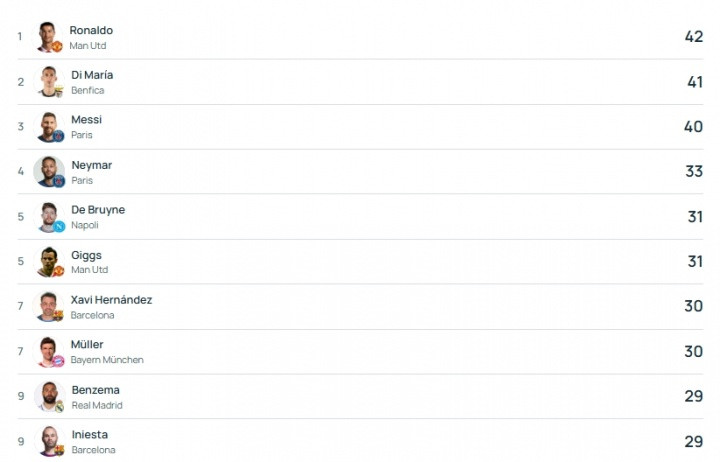Select the Messi name link
720x462 pixels.
(86, 120)
